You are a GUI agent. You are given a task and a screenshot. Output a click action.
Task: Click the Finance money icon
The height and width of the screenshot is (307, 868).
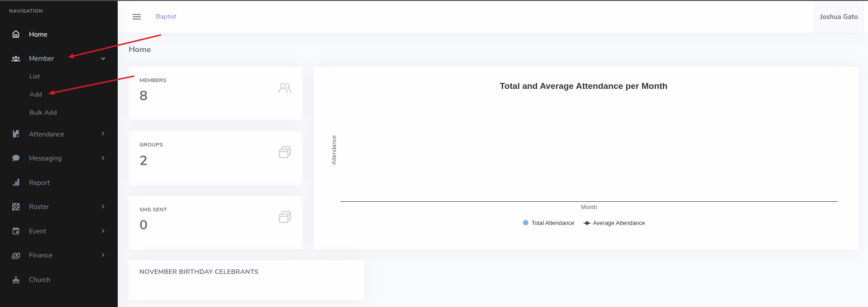tap(16, 255)
